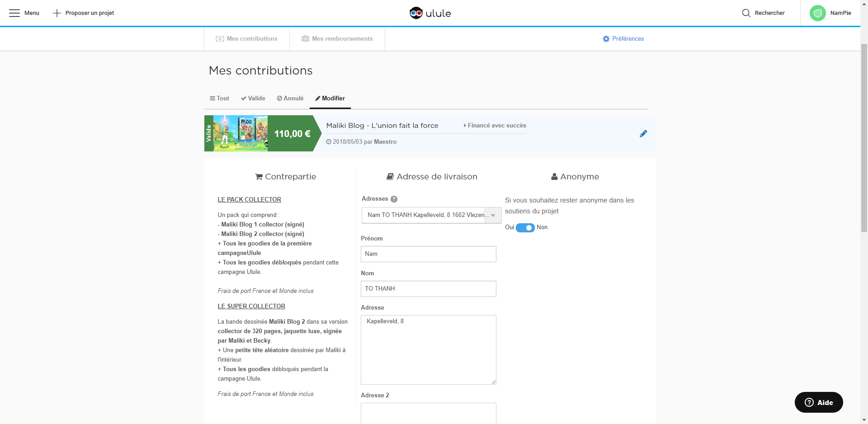Open the Mes remboursements tab
Image resolution: width=868 pixels, height=424 pixels.
[337, 39]
